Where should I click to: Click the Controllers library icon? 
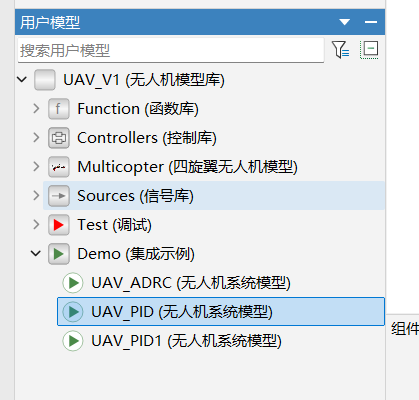(x=59, y=138)
